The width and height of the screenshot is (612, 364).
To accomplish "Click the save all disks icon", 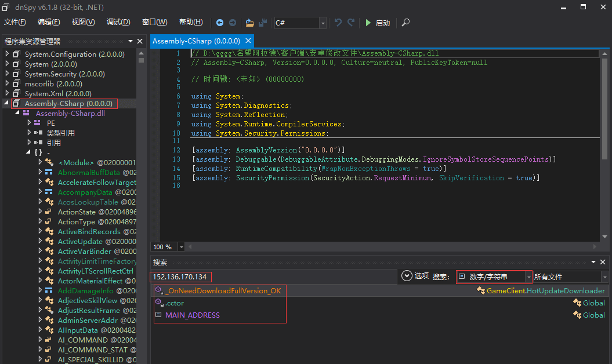I will coord(263,23).
